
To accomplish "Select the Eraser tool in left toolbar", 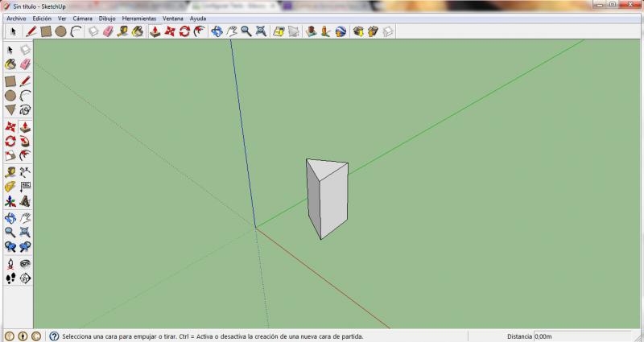I will click(x=25, y=64).
